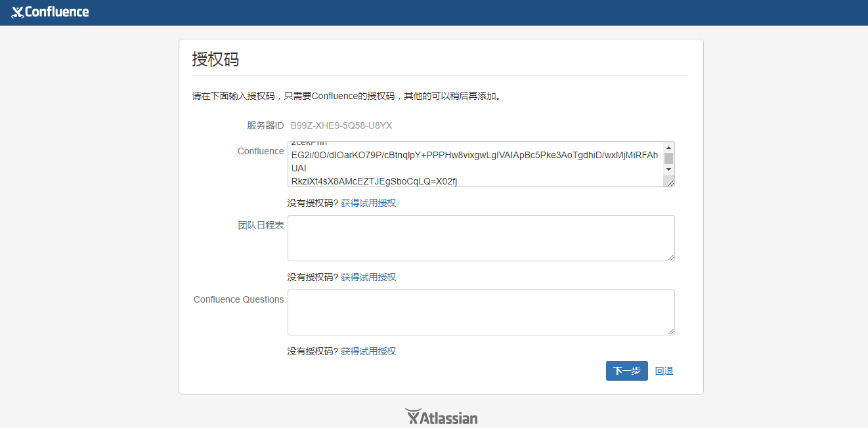868x428 pixels.
Task: Click license text line RkziXt4sX8AMcEZTJEgSboCqLQ=X02fj
Action: coord(374,181)
